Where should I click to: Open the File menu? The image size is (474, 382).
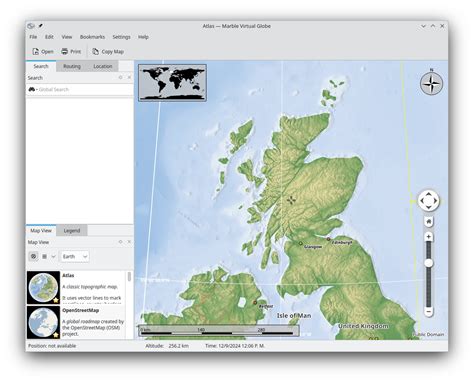point(33,37)
